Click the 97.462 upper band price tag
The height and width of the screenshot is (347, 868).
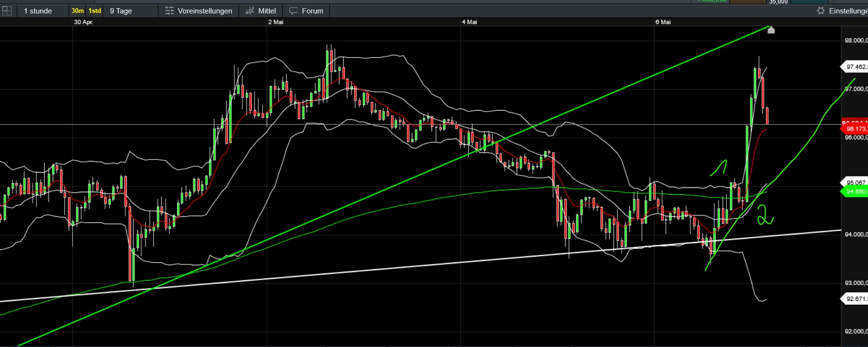855,67
